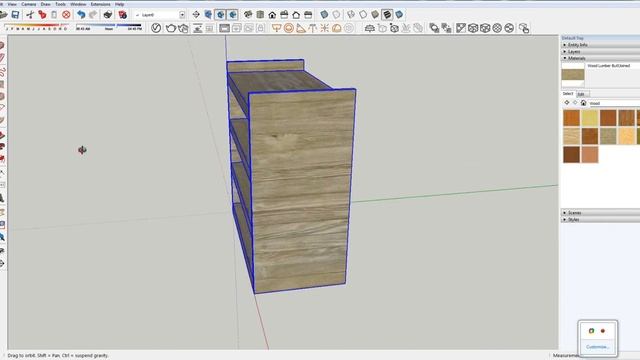Toggle Back Edges face style
The height and width of the screenshot is (360, 640).
(336, 15)
